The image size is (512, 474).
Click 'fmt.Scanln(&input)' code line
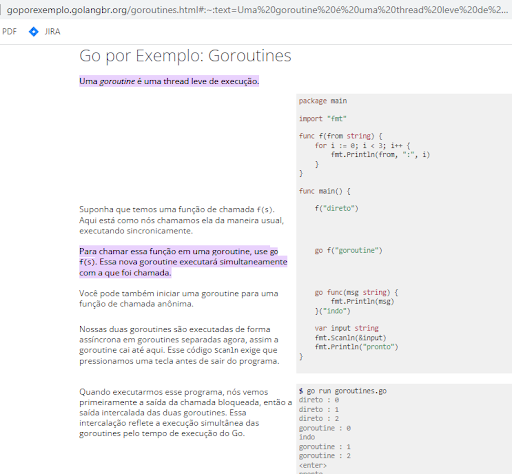tap(350, 338)
